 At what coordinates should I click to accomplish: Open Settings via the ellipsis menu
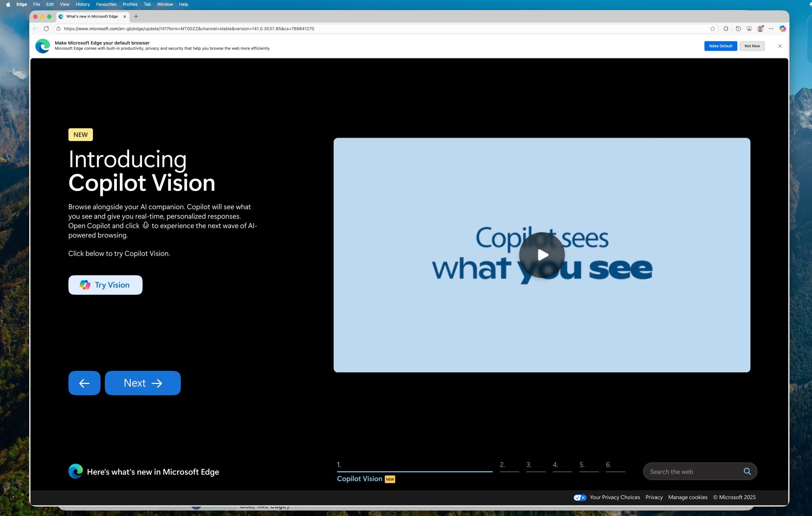tap(771, 28)
